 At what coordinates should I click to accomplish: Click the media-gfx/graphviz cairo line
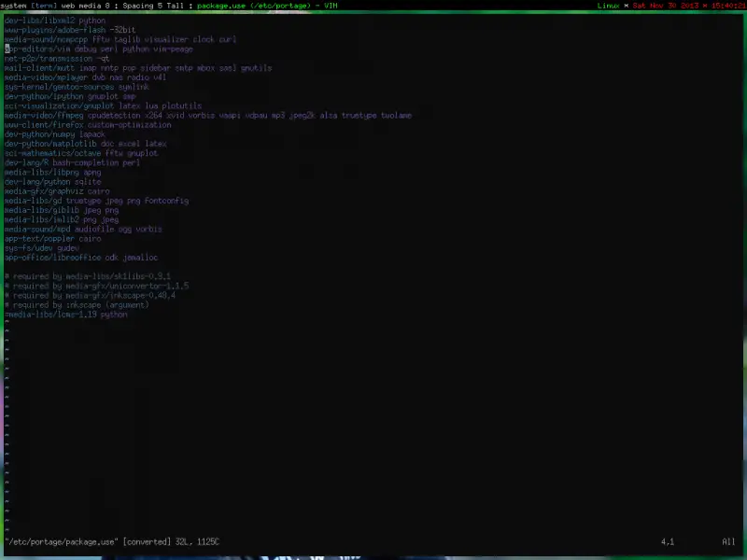pyautogui.click(x=57, y=191)
